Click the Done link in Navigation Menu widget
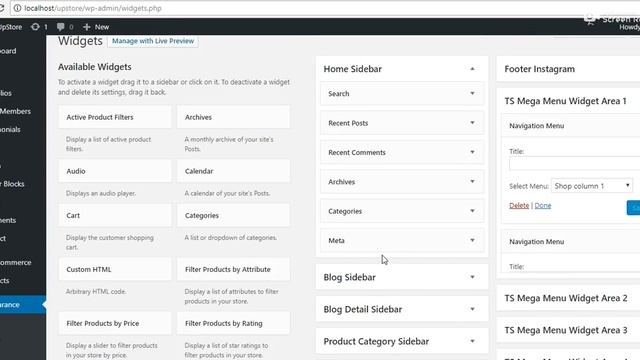This screenshot has height=360, width=640. (543, 205)
